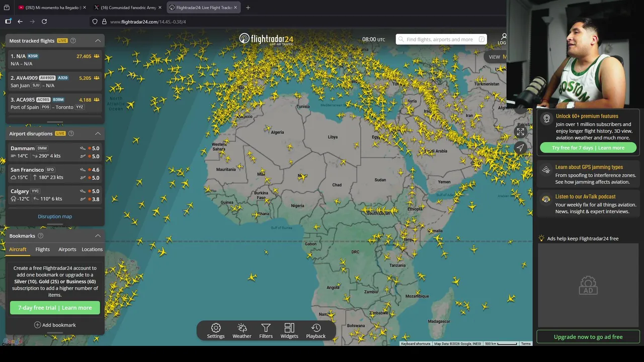
Task: Select the Airports bookmarks tab
Action: click(x=67, y=249)
